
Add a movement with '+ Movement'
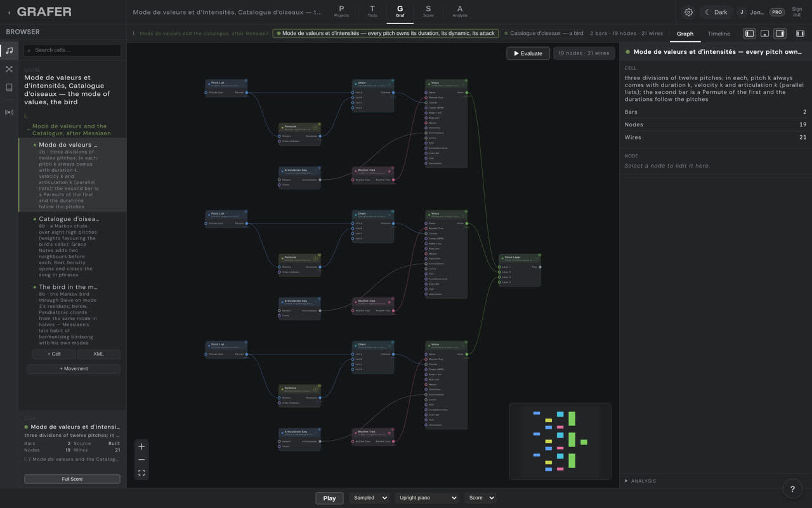(74, 369)
